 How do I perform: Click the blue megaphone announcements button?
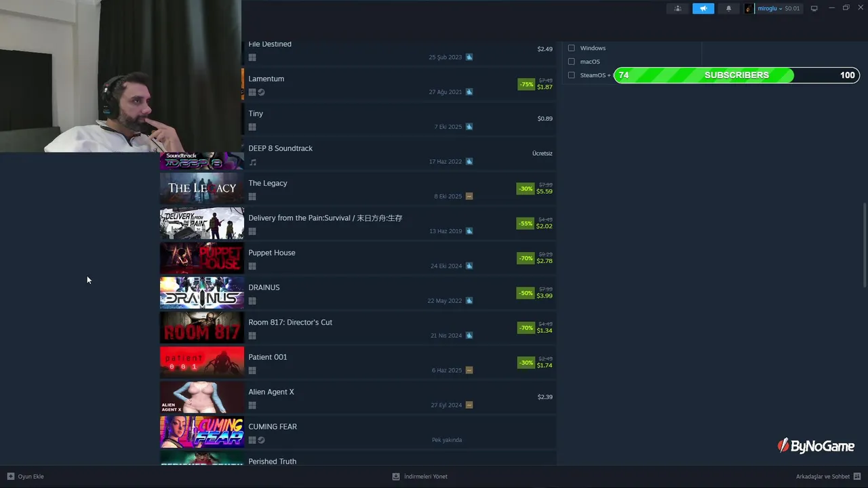[x=703, y=8]
